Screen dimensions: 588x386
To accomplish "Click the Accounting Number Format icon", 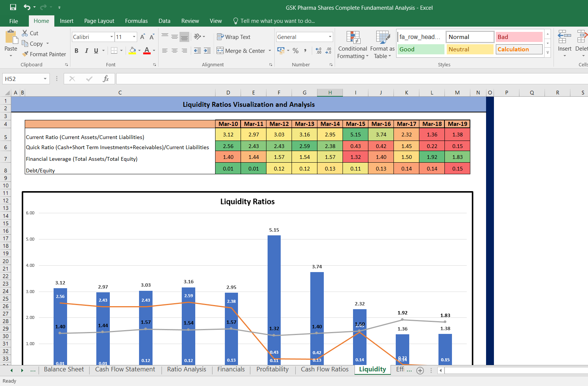I will 281,50.
